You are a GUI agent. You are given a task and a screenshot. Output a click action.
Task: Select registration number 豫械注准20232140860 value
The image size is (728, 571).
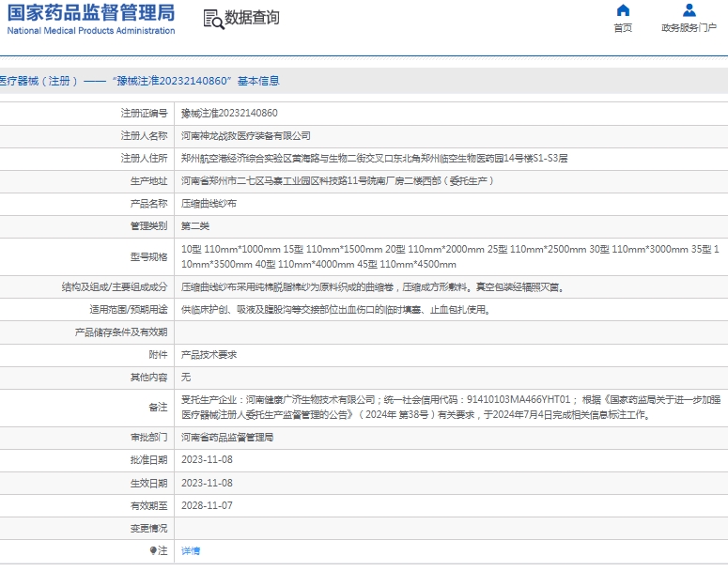click(229, 113)
